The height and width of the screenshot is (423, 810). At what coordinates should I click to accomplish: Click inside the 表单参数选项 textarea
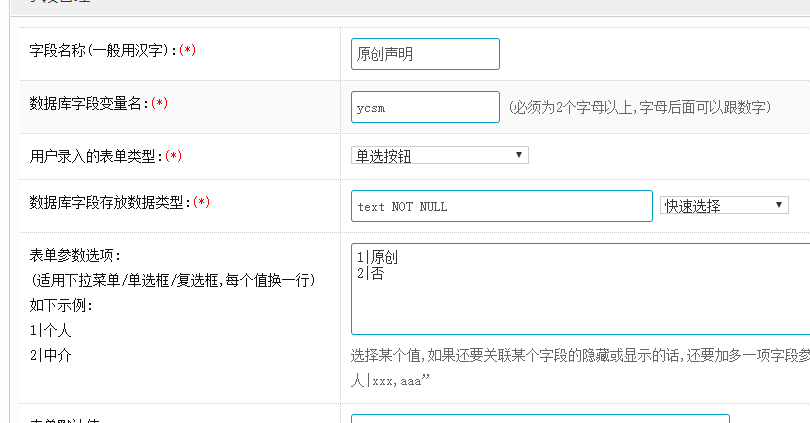580,305
